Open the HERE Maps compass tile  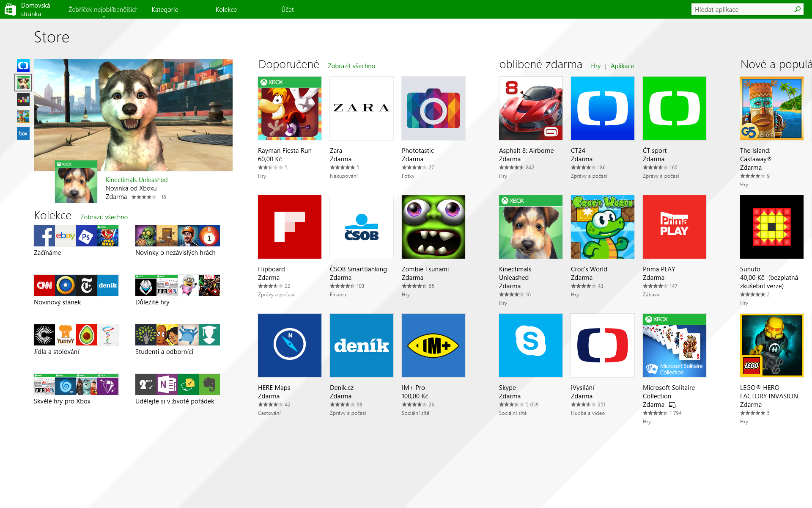click(290, 345)
